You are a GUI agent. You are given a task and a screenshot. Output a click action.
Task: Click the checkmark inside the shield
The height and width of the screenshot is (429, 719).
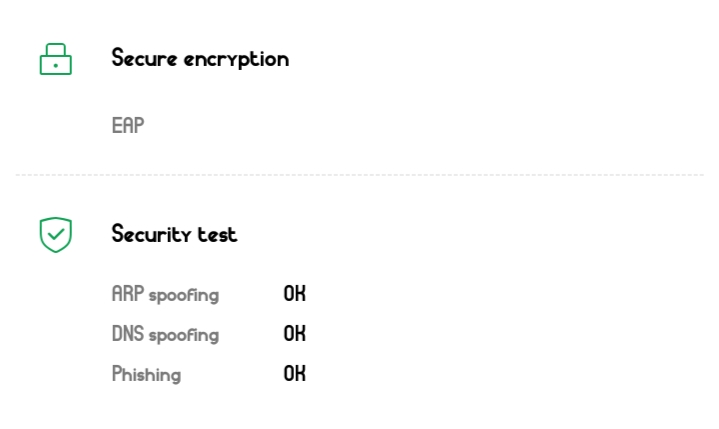point(56,235)
